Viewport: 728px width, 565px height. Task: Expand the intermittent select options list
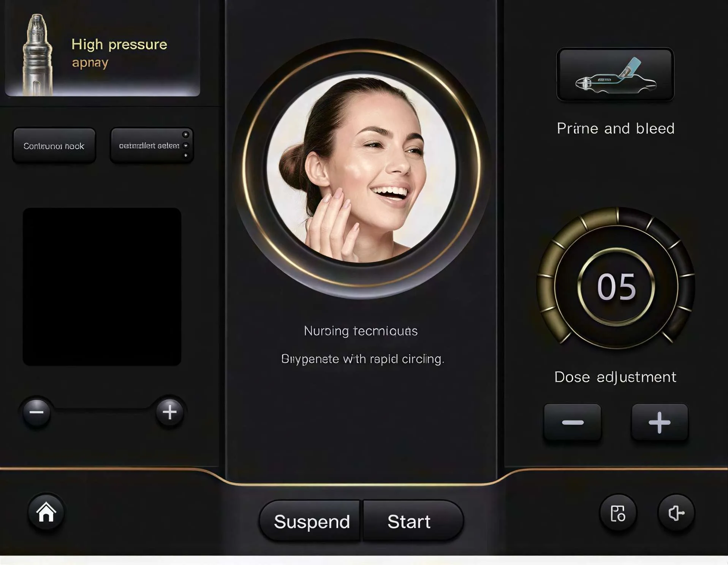click(186, 145)
